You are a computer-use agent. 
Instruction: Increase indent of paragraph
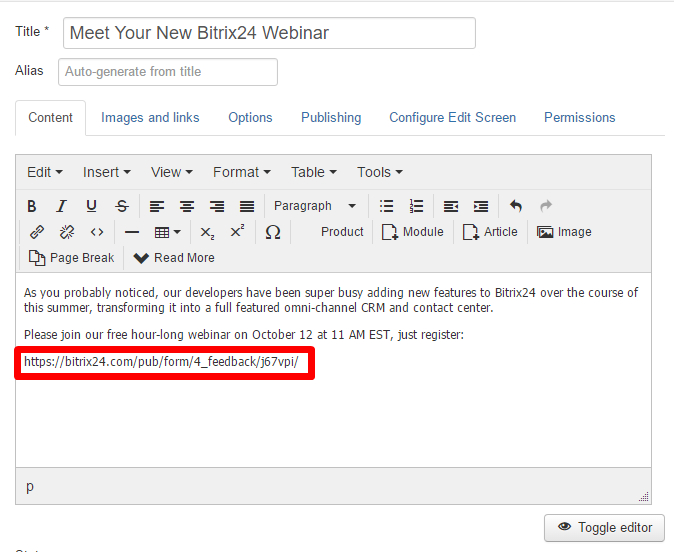pyautogui.click(x=481, y=206)
